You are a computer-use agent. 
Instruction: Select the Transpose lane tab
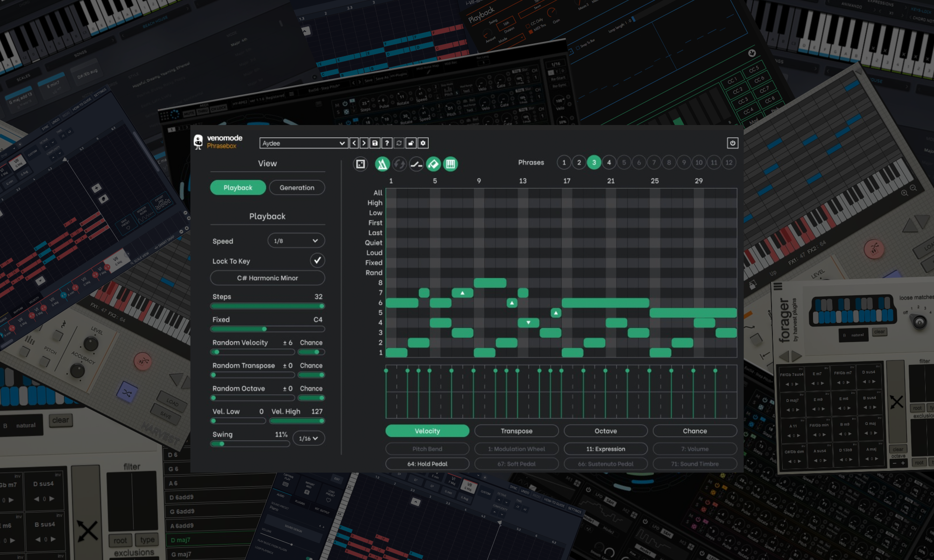[x=516, y=431]
